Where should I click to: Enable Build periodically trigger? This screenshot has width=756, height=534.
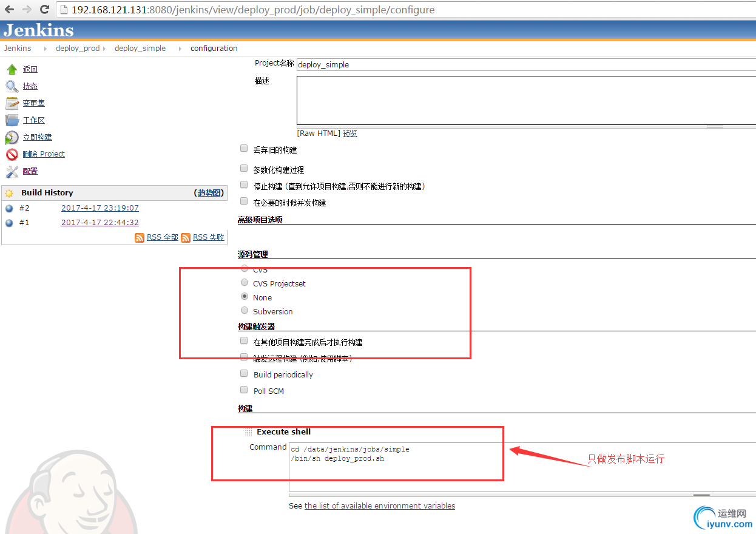[244, 373]
